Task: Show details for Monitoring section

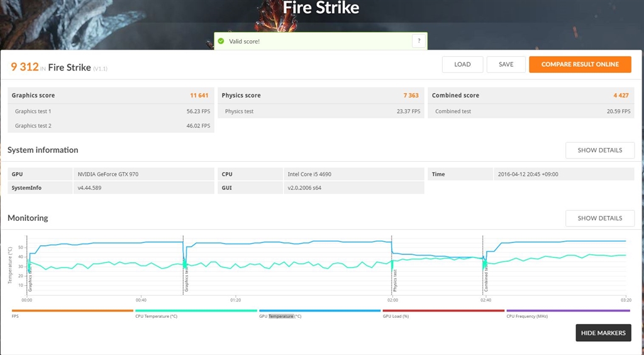Action: coord(599,218)
